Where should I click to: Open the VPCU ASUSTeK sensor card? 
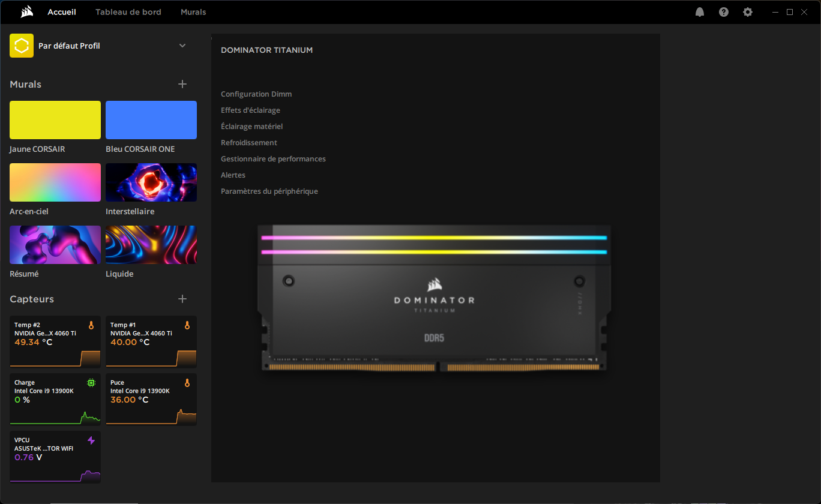pos(55,457)
